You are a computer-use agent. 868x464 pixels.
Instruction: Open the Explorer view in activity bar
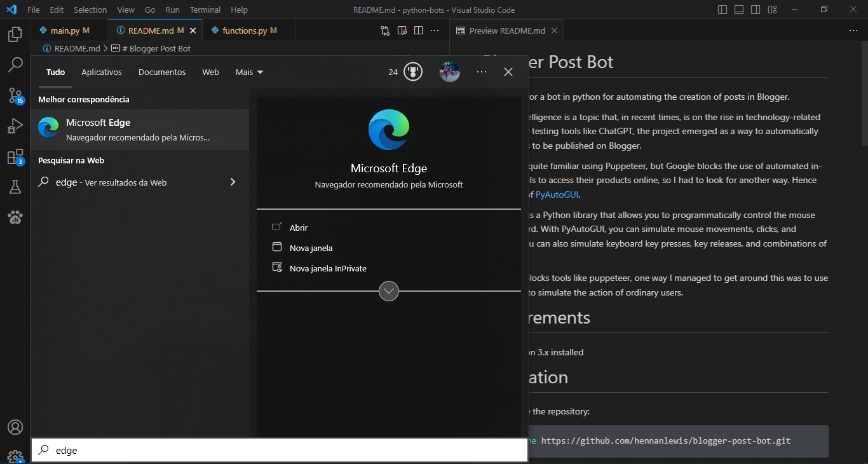coord(15,34)
